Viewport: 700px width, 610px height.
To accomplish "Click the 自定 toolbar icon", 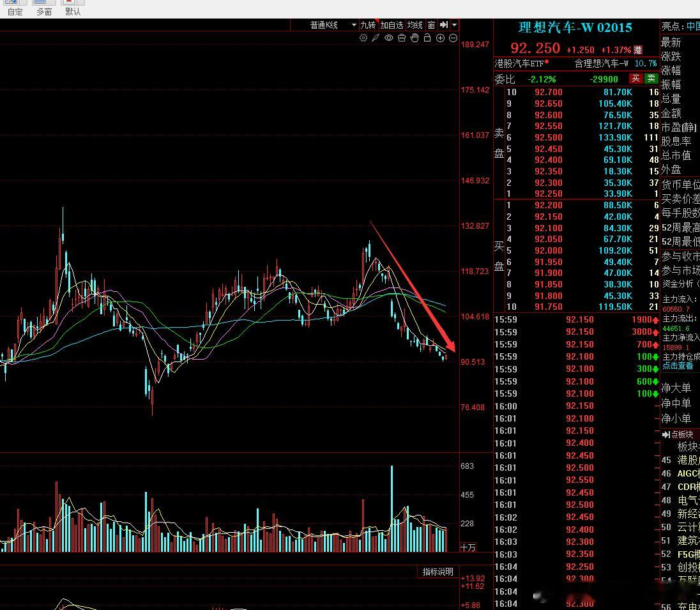I will pyautogui.click(x=15, y=8).
